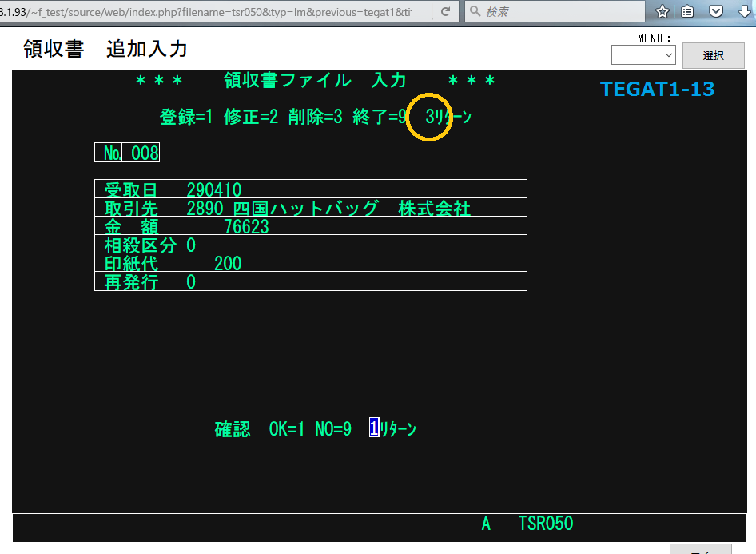Click the magnifier icon in search box
Screen dimensions: 756x554
point(475,12)
